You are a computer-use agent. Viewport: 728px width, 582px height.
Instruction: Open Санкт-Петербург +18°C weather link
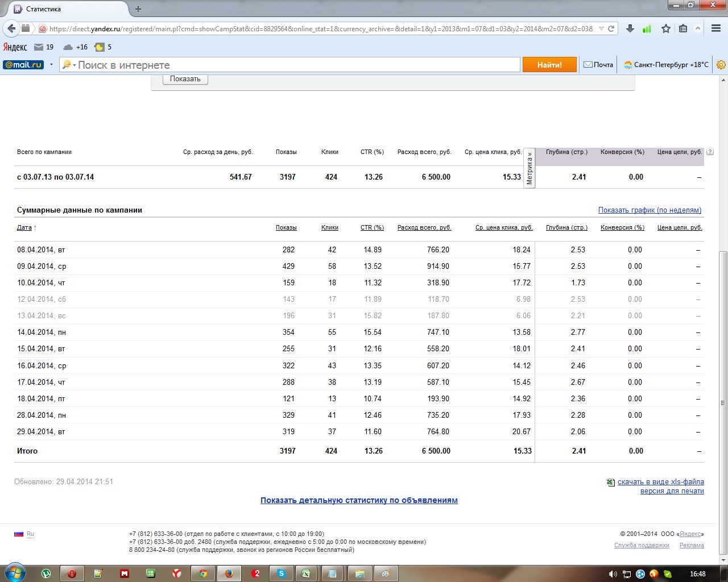(666, 65)
